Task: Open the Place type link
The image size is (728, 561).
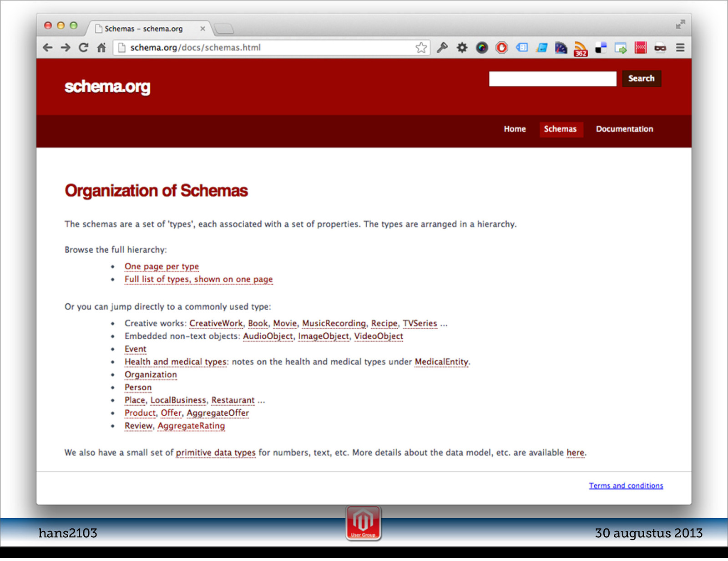Action: (x=135, y=400)
